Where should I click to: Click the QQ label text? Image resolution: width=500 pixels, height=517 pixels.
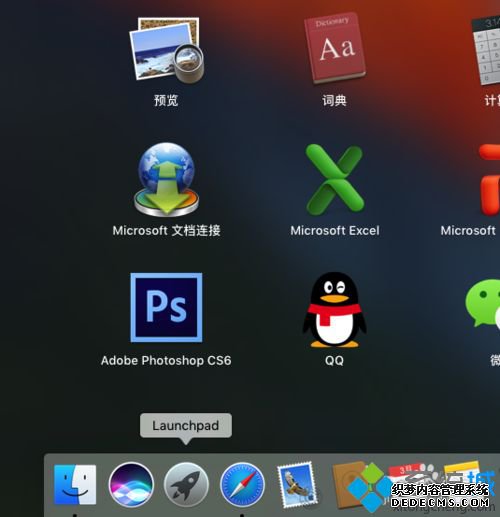point(334,361)
